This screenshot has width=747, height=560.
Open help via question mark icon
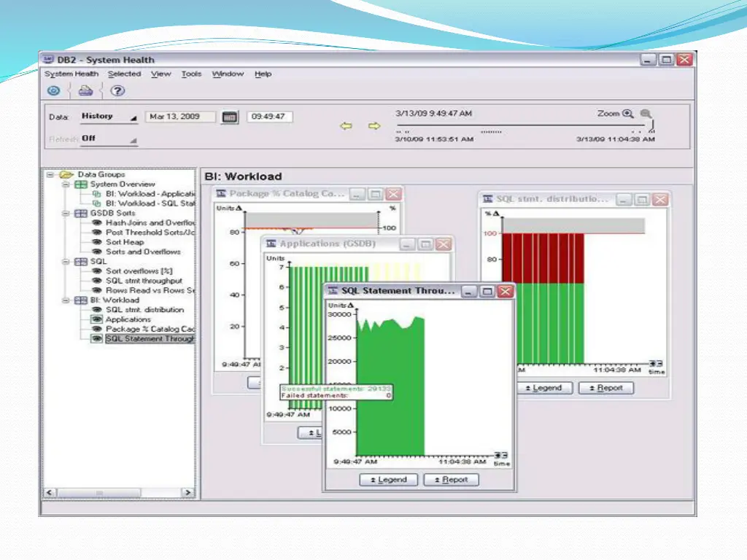point(117,90)
